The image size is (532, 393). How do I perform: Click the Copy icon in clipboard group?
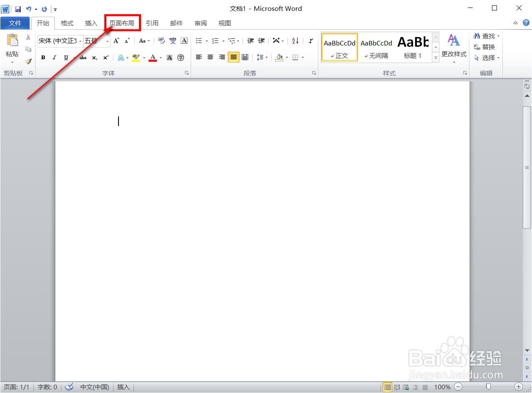pyautogui.click(x=28, y=49)
